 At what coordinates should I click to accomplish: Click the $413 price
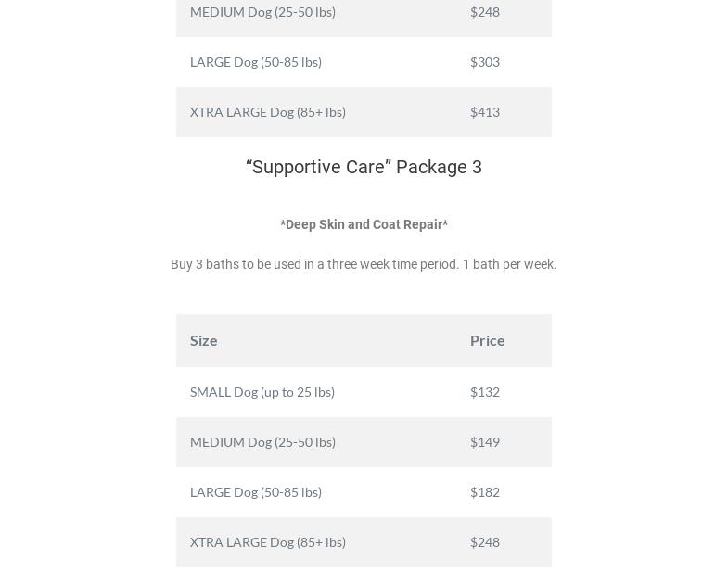(x=485, y=112)
